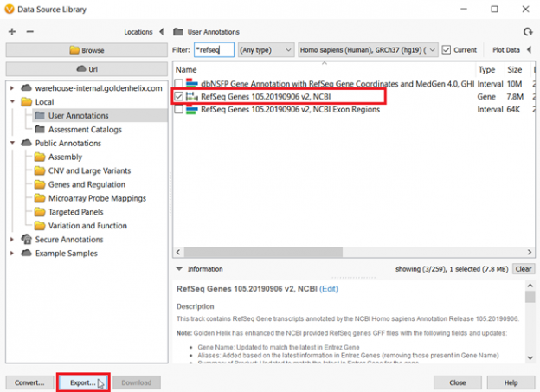Open the Assessment Catalogs folder
540x392 pixels.
pyautogui.click(x=84, y=129)
